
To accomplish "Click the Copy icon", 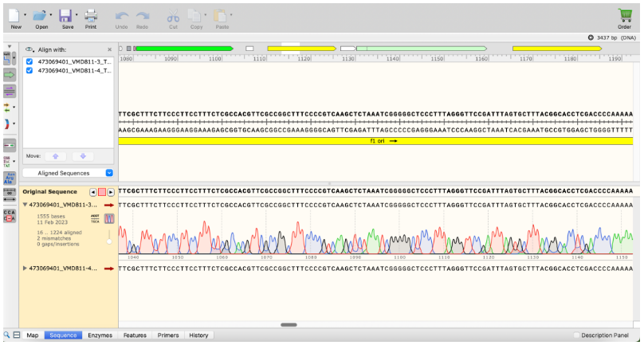I will 194,16.
